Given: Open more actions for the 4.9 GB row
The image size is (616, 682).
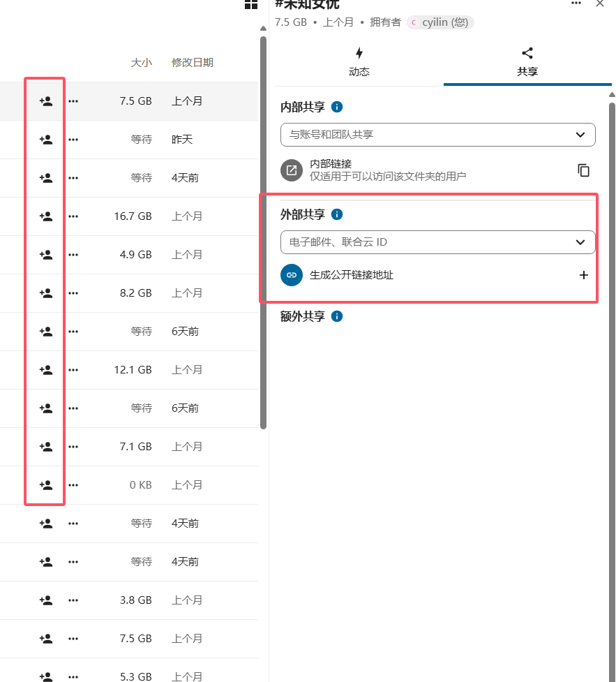Looking at the screenshot, I should [73, 255].
